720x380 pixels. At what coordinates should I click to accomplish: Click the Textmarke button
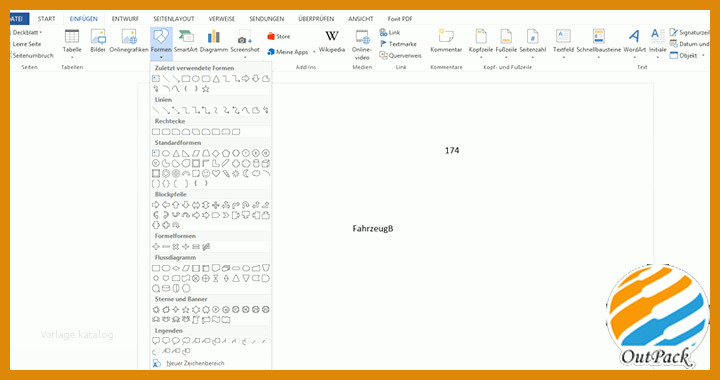point(398,44)
